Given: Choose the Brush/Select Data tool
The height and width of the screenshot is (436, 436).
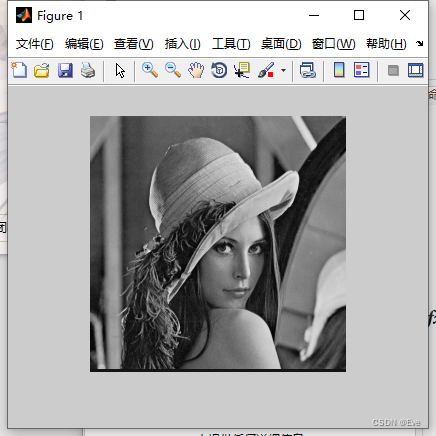Looking at the screenshot, I should (x=266, y=70).
